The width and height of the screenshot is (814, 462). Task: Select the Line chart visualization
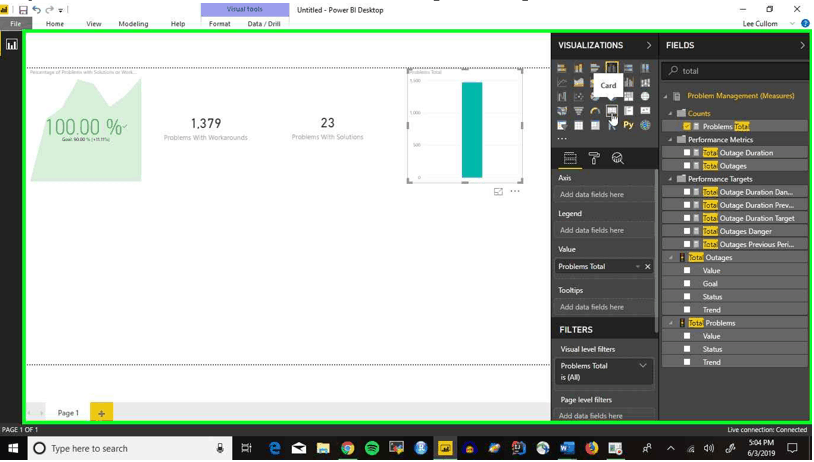(562, 82)
